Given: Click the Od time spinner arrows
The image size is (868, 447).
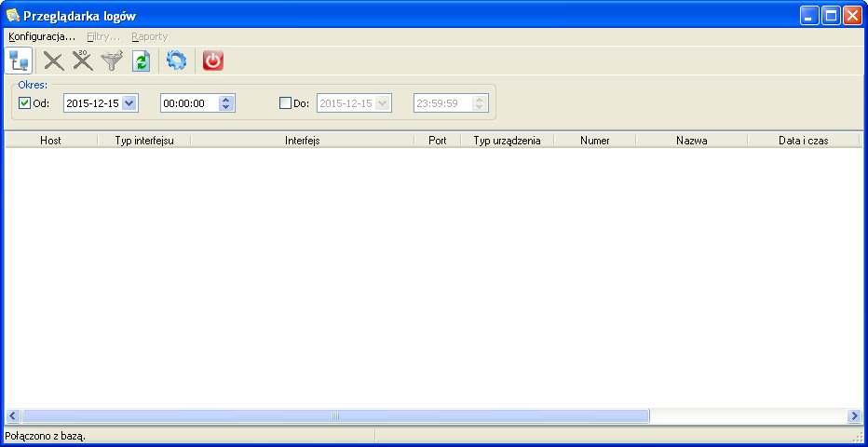Looking at the screenshot, I should point(226,102).
